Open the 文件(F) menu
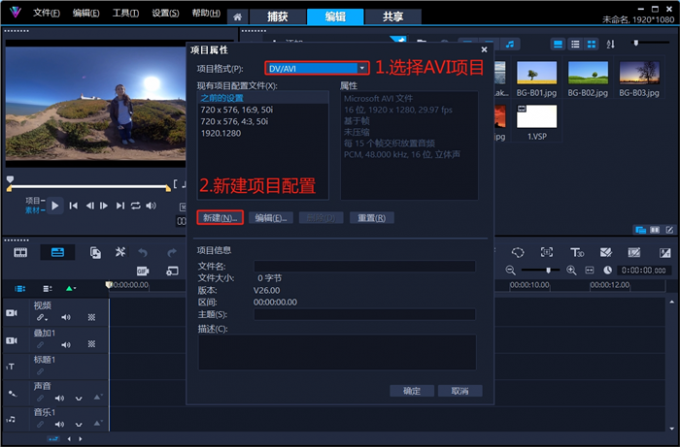 coord(46,13)
